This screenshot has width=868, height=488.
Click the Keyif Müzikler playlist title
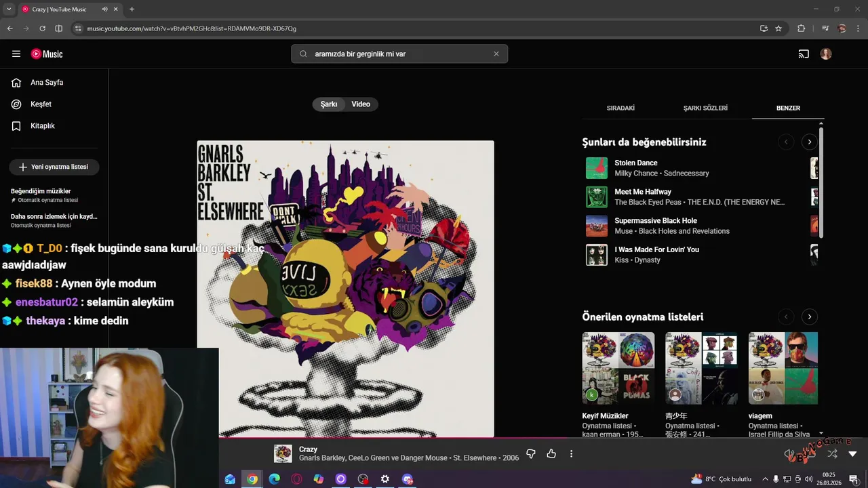pos(605,416)
